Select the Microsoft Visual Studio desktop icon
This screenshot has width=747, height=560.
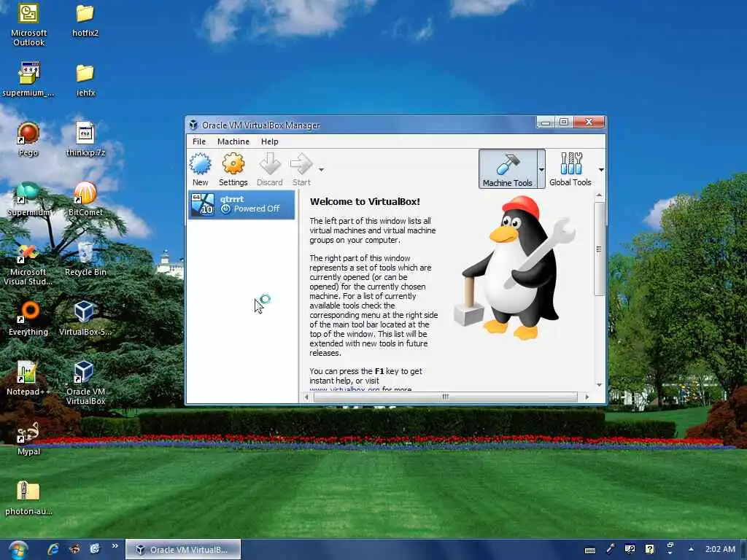click(28, 264)
